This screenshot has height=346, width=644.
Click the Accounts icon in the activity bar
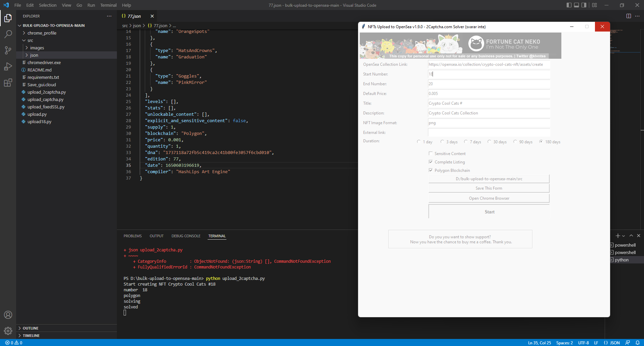point(8,315)
